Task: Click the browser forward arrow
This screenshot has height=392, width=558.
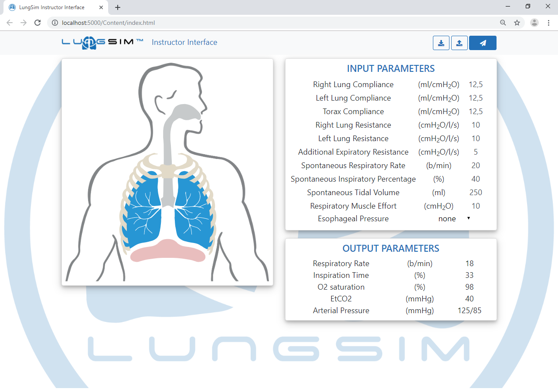Action: (24, 23)
